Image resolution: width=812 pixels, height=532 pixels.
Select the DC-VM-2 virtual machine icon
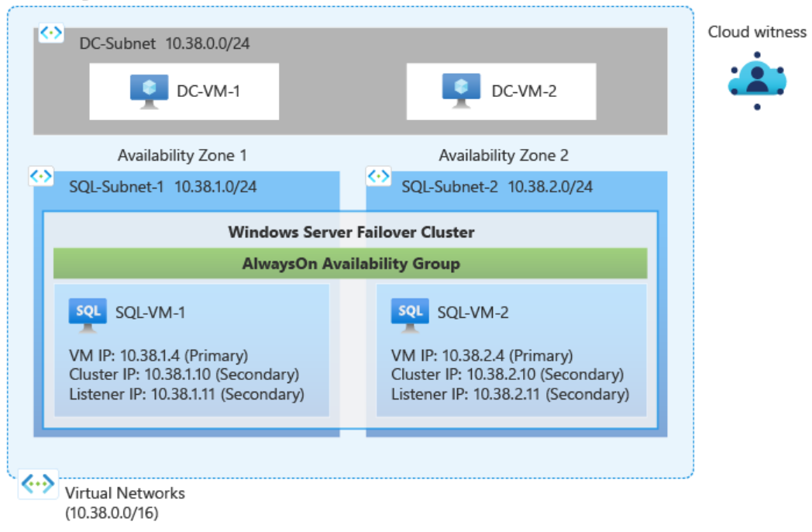[461, 91]
